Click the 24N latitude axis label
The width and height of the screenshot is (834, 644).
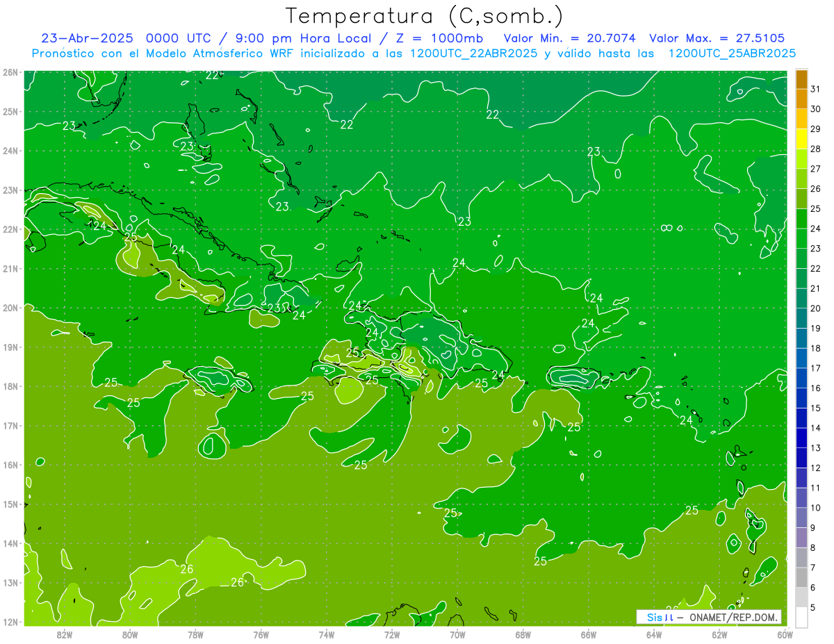tap(10, 151)
